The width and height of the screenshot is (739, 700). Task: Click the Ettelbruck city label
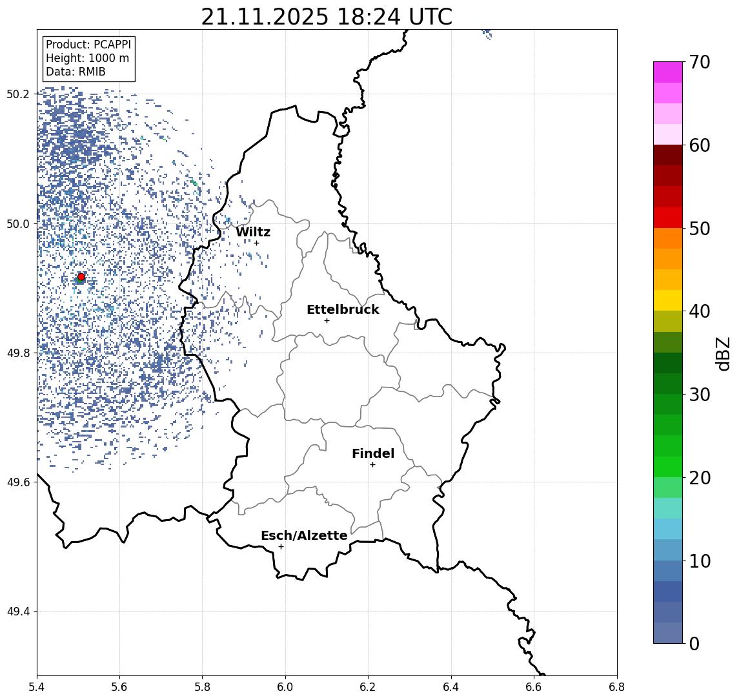343,309
